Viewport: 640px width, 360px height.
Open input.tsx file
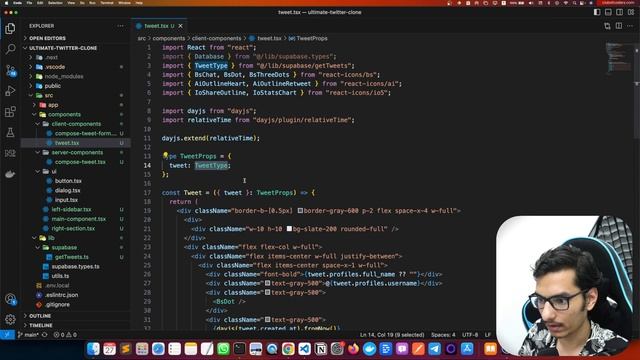pos(76,200)
